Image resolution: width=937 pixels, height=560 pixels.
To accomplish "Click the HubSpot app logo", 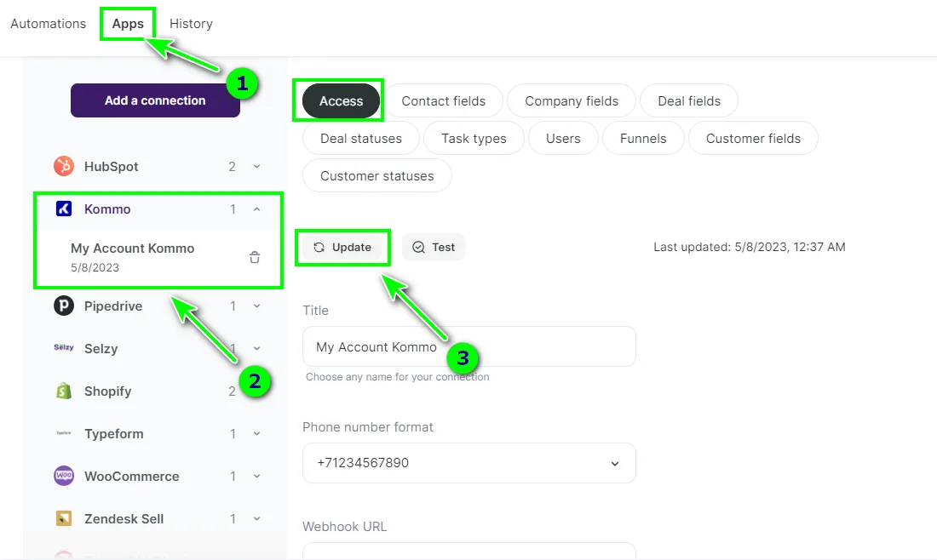I will pyautogui.click(x=64, y=167).
